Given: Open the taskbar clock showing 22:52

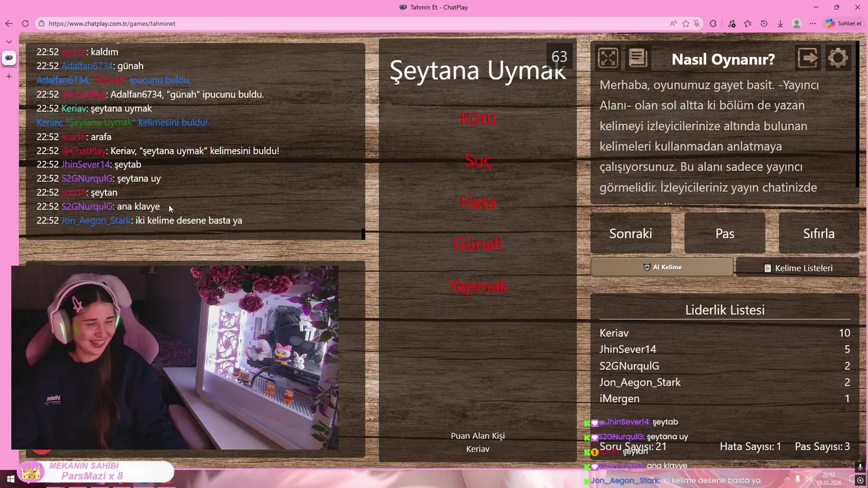Looking at the screenshot, I should click(829, 479).
